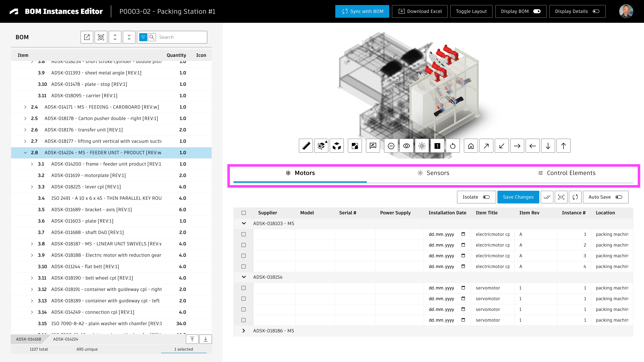Click the BOM Search input field
This screenshot has width=644, height=362.
point(181,37)
